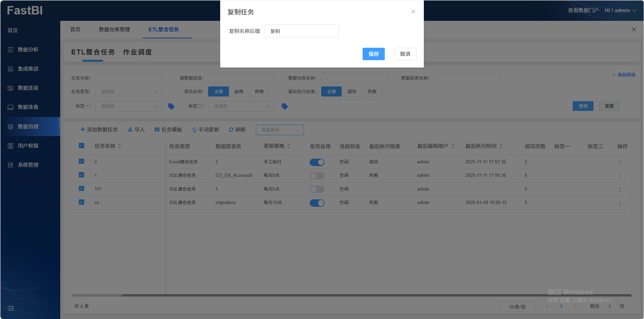644x319 pixels.
Task: Click the 保存 button in the dialog
Action: click(373, 54)
